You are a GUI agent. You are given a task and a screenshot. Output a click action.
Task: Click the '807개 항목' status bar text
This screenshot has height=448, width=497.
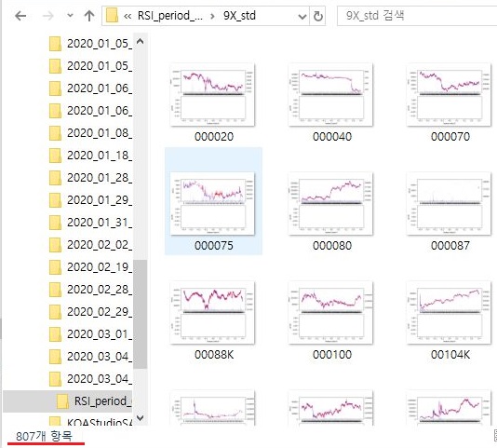coord(44,437)
